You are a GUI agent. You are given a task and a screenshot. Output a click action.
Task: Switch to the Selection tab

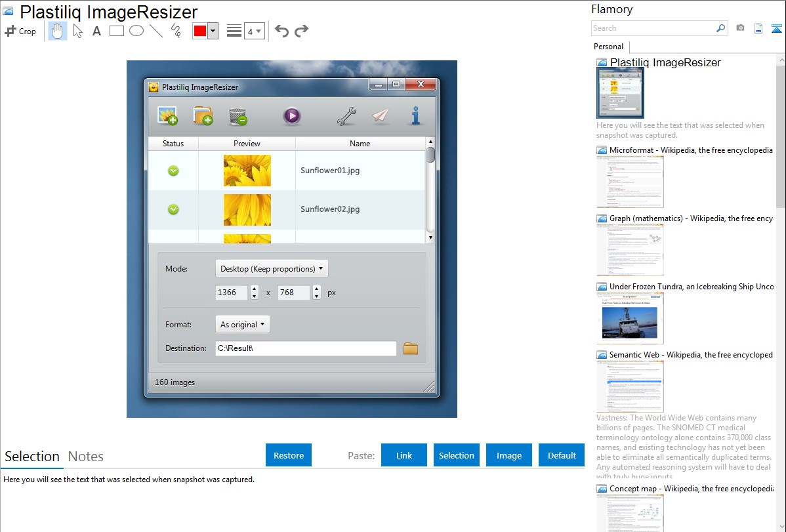click(x=32, y=457)
